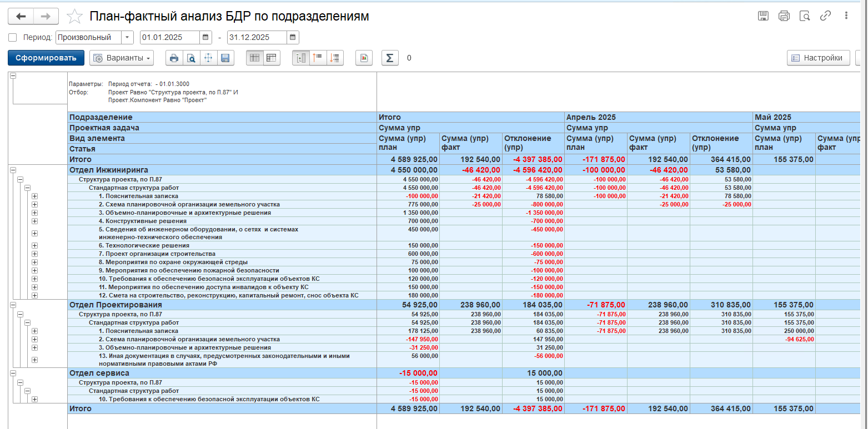Expand the 1. Пояснительная записка row under Инжиниринга
This screenshot has width=868, height=429.
tap(34, 196)
